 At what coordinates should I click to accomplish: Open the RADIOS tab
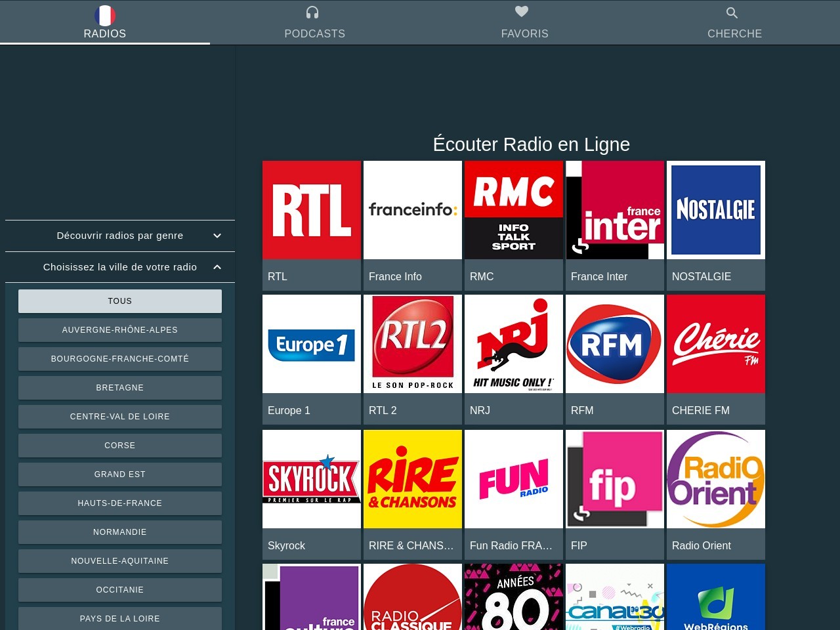(x=105, y=22)
